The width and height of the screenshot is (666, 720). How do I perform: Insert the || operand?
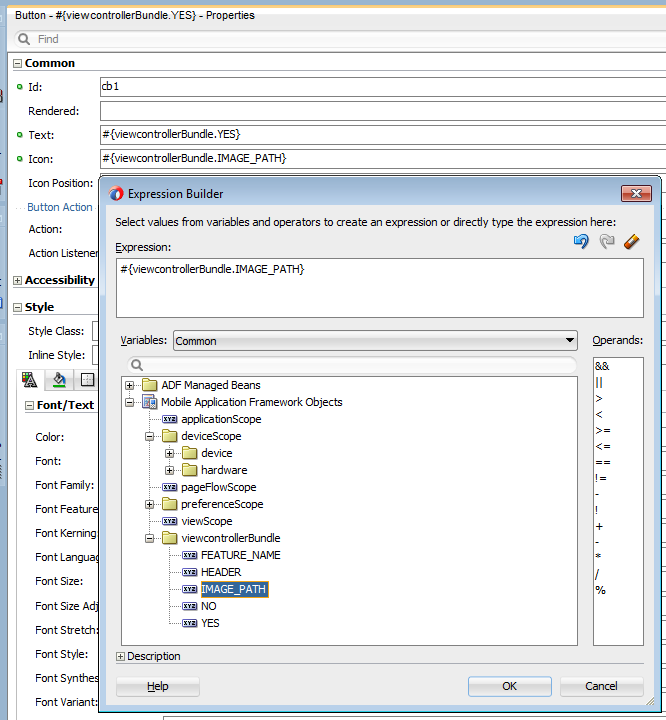[599, 382]
